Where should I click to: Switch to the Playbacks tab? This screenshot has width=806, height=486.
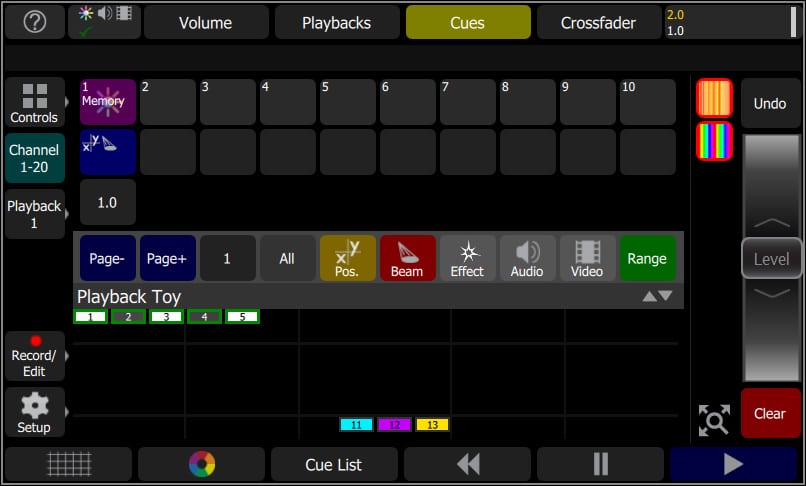point(336,22)
